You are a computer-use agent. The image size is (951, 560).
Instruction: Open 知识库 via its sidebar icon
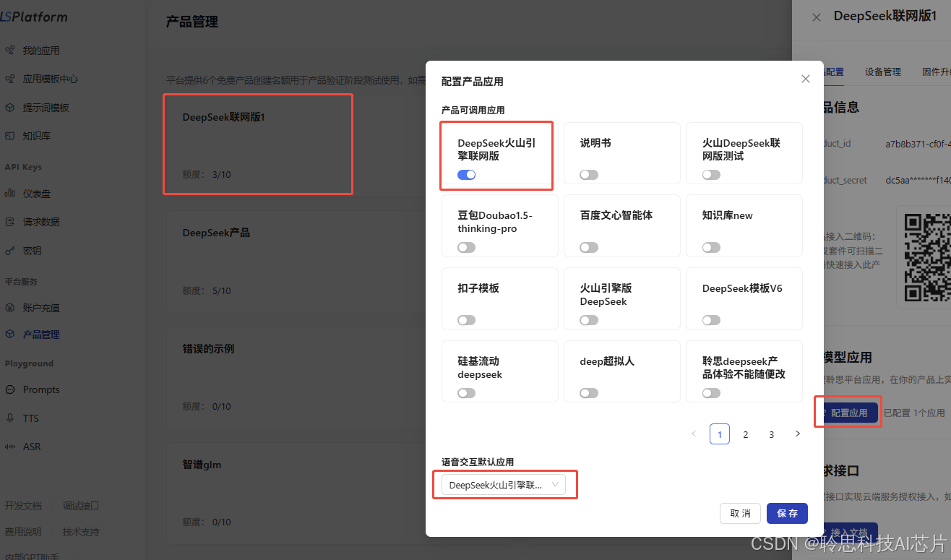(x=10, y=136)
